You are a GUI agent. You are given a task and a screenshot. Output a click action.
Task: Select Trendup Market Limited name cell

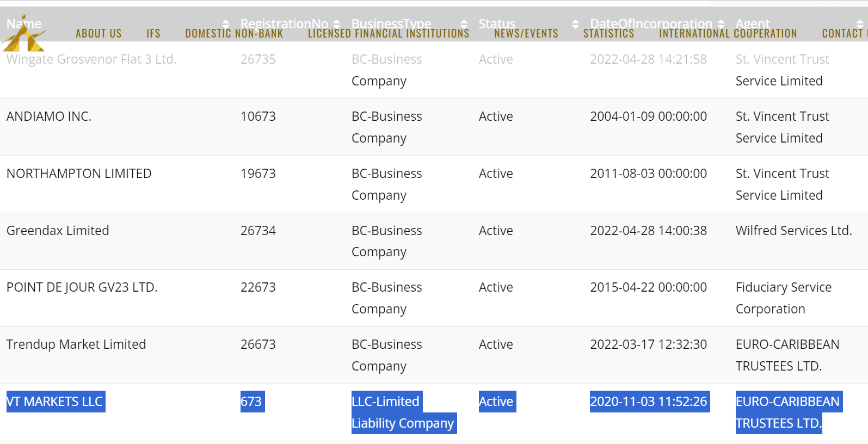coord(76,344)
